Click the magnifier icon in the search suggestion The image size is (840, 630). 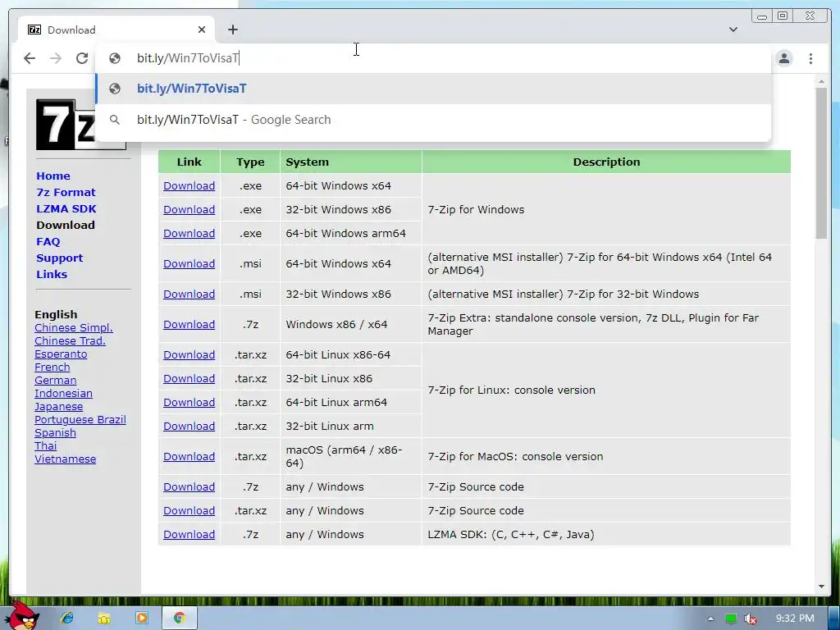coord(115,120)
